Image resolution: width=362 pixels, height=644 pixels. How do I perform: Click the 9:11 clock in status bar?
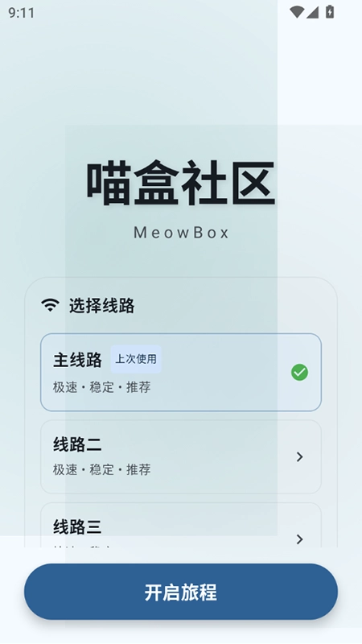[22, 12]
